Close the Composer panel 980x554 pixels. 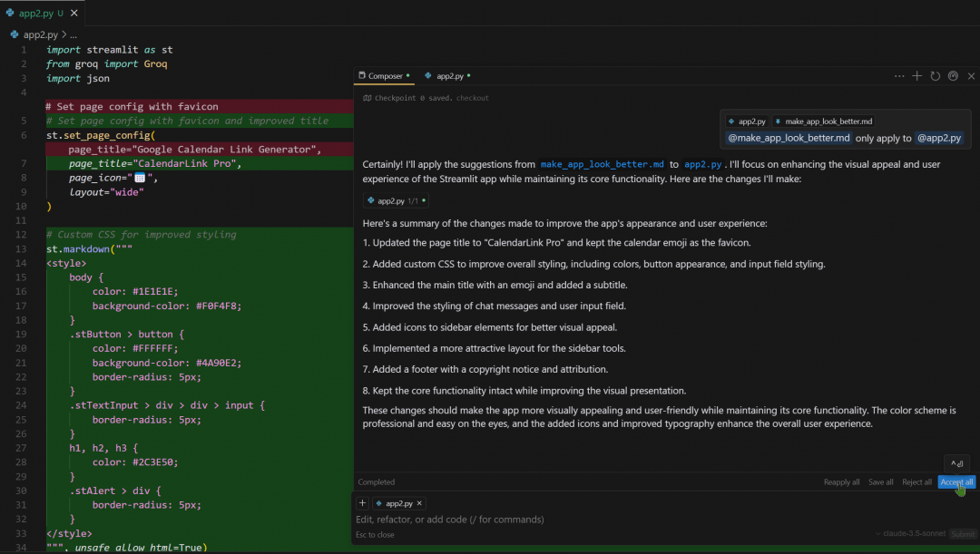tap(971, 76)
